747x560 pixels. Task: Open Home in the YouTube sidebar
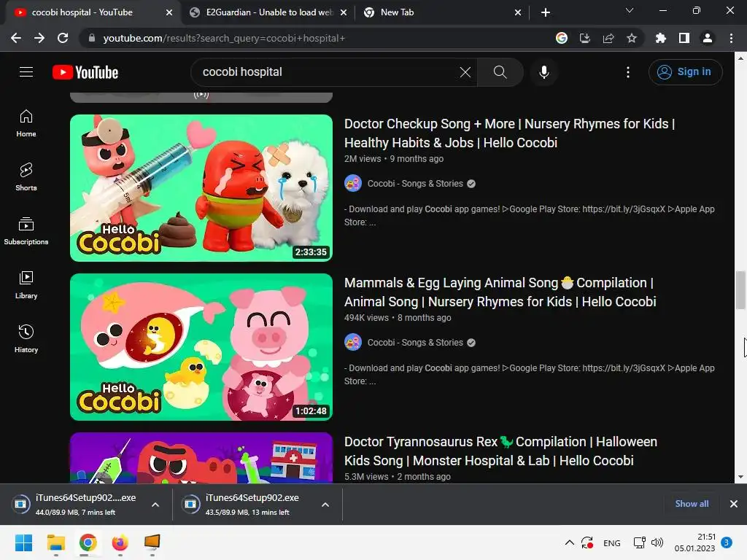[x=26, y=123]
